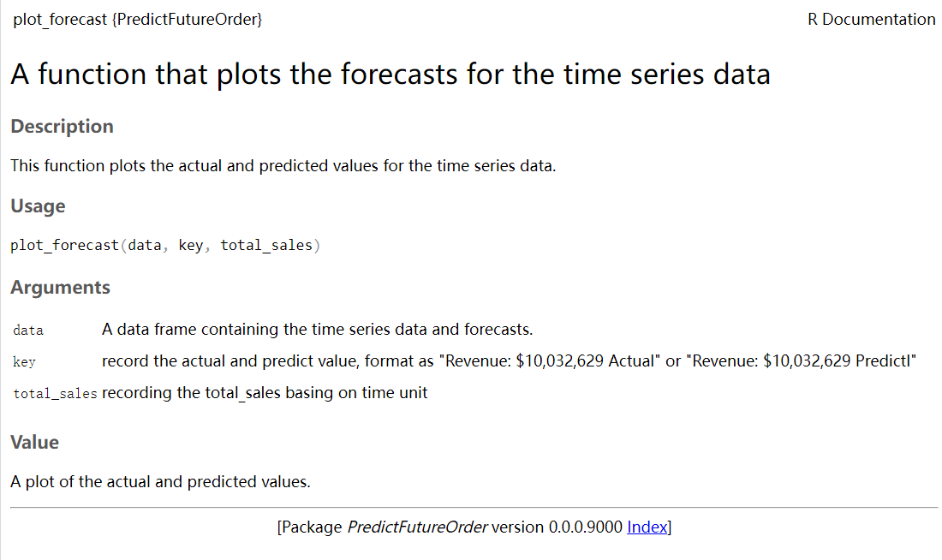
Task: Click the Arguments section heading
Action: tap(60, 287)
